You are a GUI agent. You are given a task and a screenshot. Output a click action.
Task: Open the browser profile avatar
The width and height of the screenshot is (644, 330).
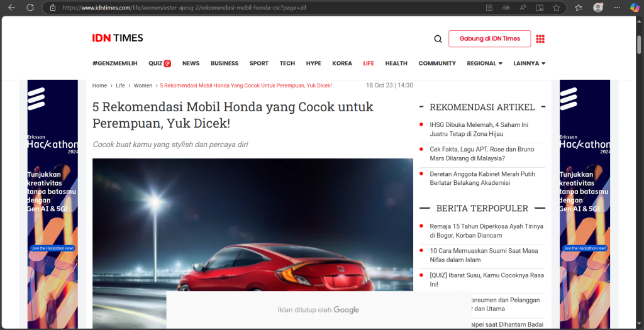click(598, 8)
